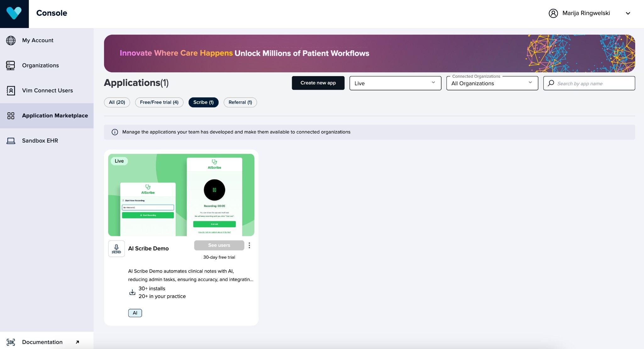644x349 pixels.
Task: Click the grid icon for Application Marketplace
Action: (11, 116)
